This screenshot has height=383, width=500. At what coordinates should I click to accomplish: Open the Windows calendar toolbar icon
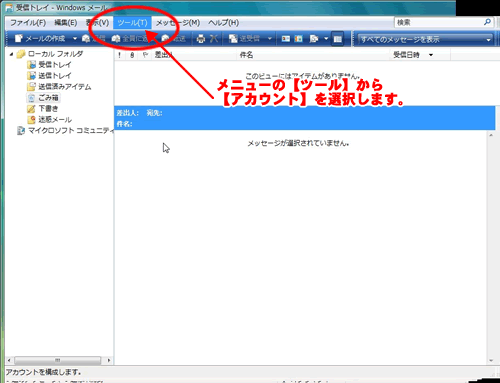(x=299, y=39)
